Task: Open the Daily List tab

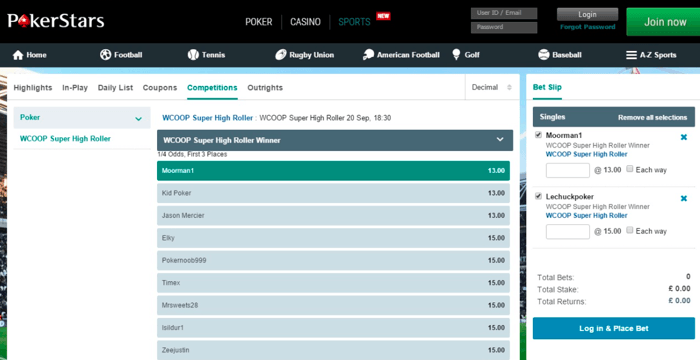Action: (x=115, y=88)
